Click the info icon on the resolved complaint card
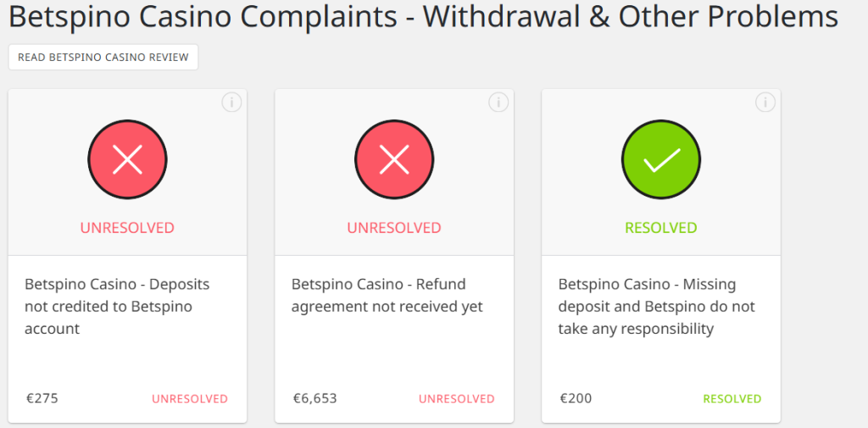Image resolution: width=868 pixels, height=428 pixels. pos(765,103)
